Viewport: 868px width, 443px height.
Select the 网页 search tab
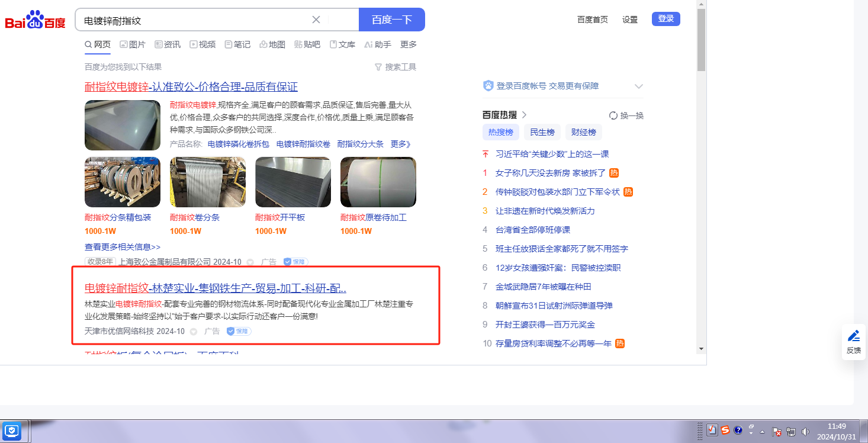click(98, 44)
